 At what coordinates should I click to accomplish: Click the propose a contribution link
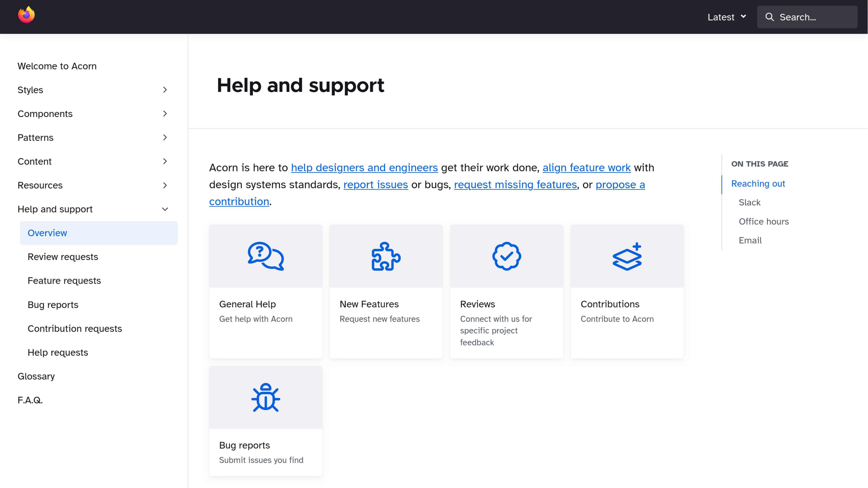pos(427,192)
